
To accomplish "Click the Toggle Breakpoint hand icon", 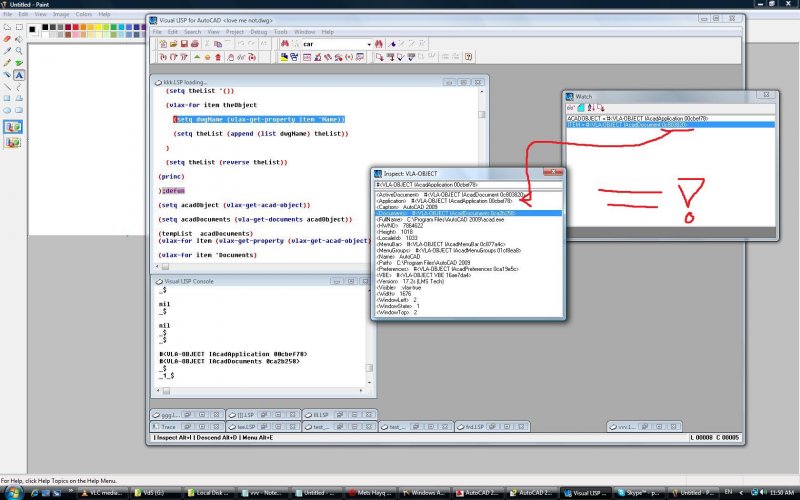I will click(x=231, y=57).
